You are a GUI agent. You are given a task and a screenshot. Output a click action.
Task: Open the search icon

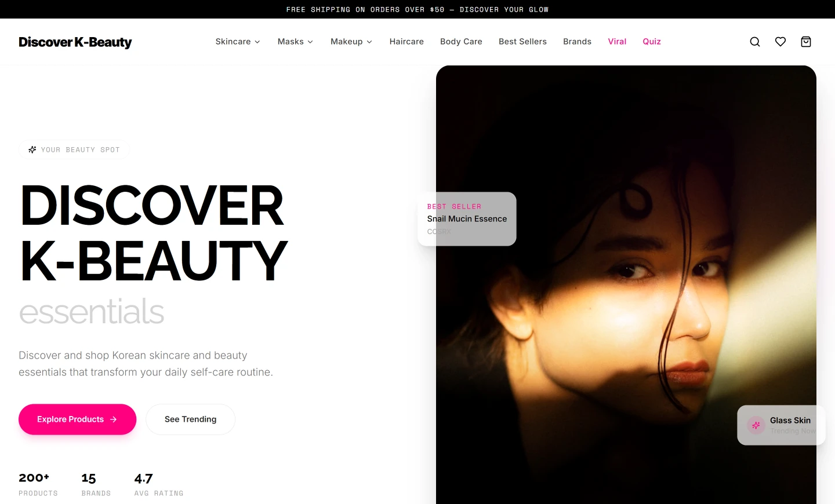[x=754, y=41]
